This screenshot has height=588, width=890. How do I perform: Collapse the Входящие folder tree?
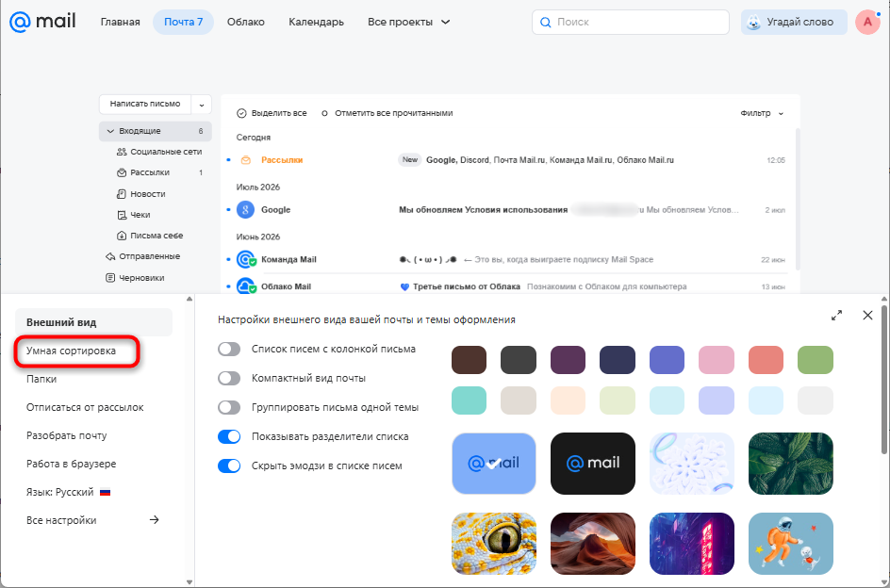[x=110, y=131]
